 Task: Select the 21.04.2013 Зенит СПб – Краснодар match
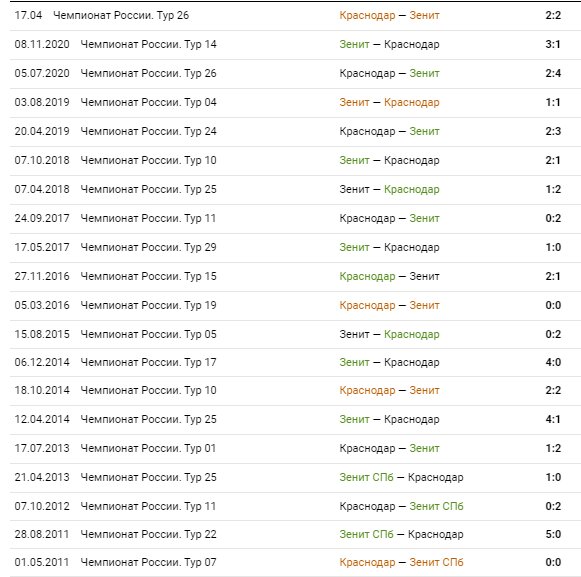click(295, 477)
